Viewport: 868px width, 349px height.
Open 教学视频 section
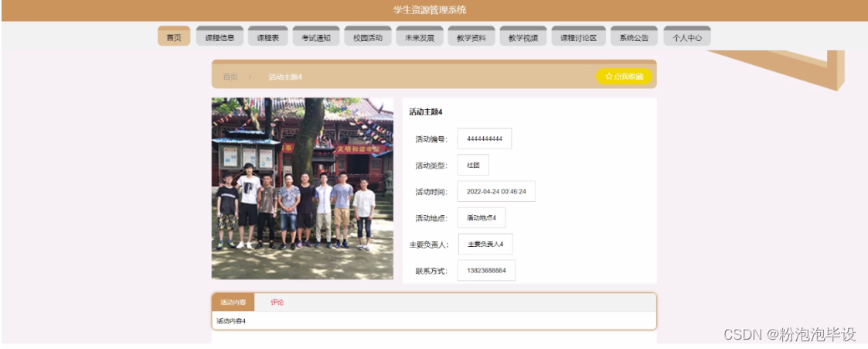523,36
